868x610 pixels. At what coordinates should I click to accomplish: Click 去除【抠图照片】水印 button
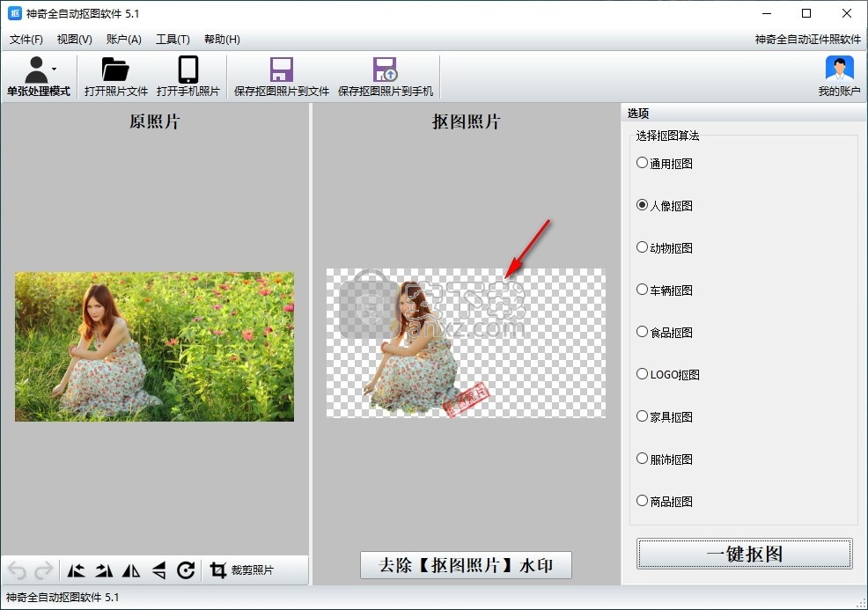[x=466, y=565]
